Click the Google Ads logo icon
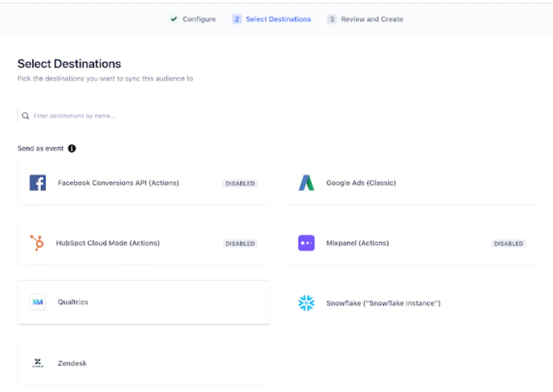This screenshot has height=392, width=553. point(306,183)
